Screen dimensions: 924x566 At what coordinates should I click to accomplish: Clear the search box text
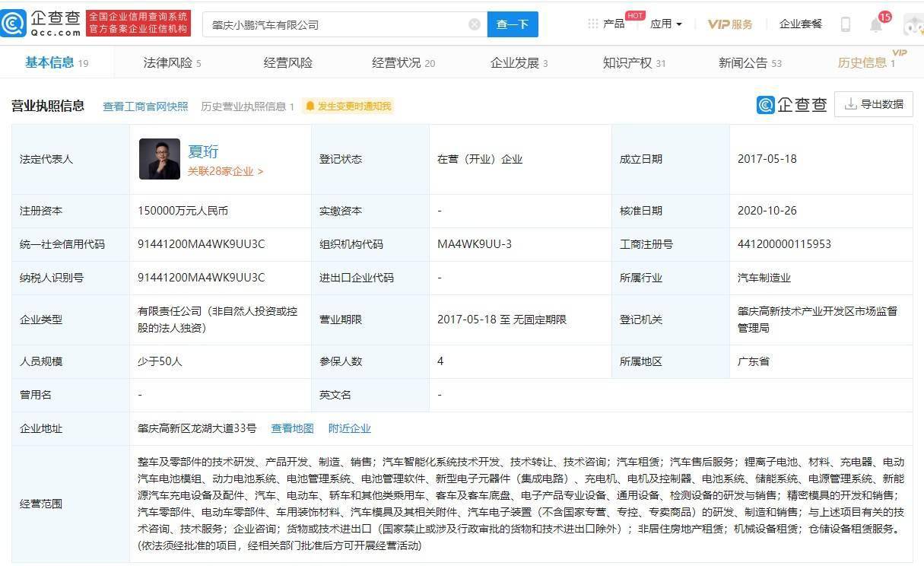tap(475, 24)
